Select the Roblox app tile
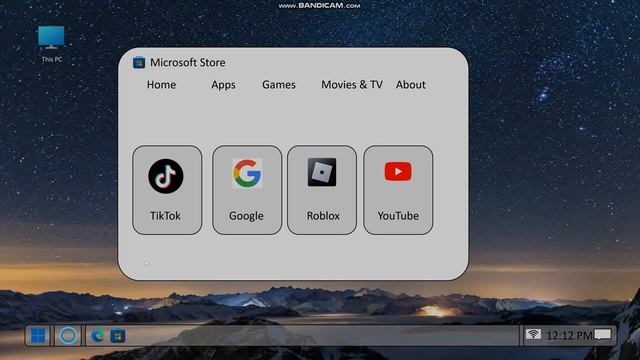The width and height of the screenshot is (640, 360). [322, 190]
